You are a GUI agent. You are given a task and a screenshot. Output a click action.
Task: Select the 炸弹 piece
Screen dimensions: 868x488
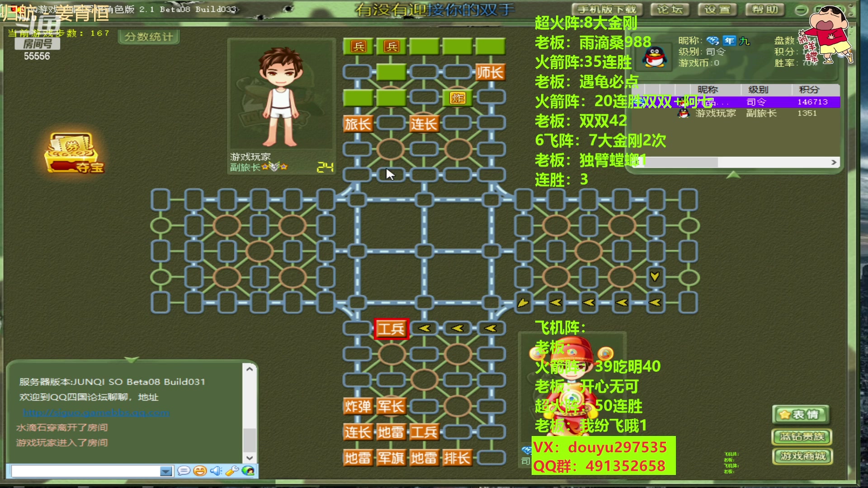pyautogui.click(x=358, y=406)
